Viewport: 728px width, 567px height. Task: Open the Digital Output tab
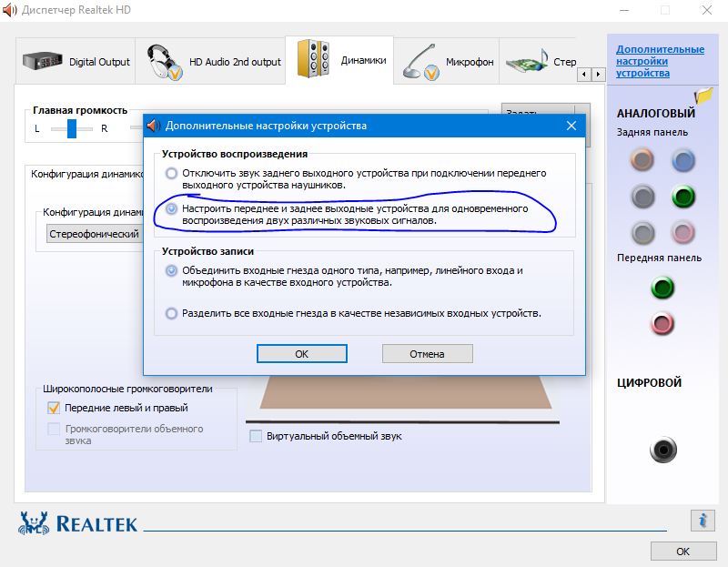[x=76, y=61]
